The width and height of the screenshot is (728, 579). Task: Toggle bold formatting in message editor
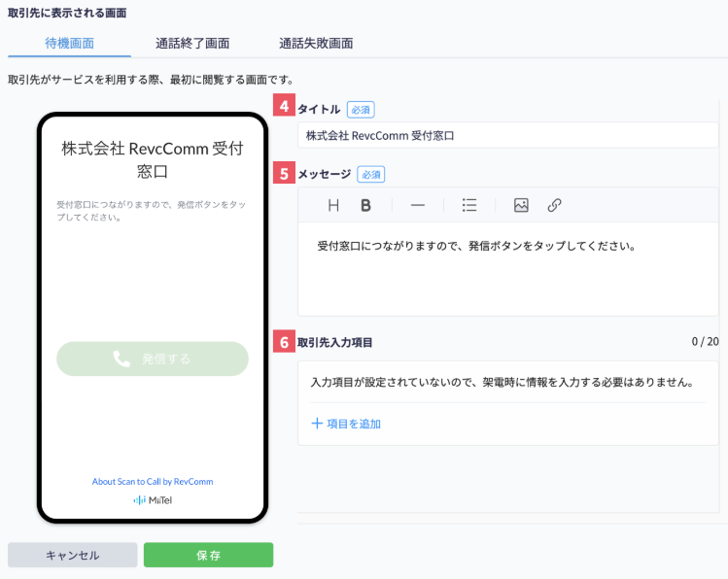click(x=365, y=205)
